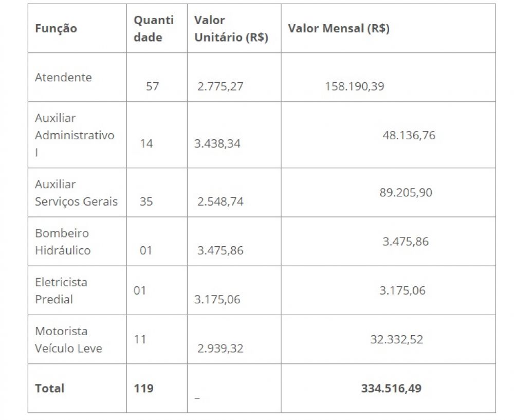The width and height of the screenshot is (514, 420).
Task: Select unit value 2.775,27
Action: (220, 86)
